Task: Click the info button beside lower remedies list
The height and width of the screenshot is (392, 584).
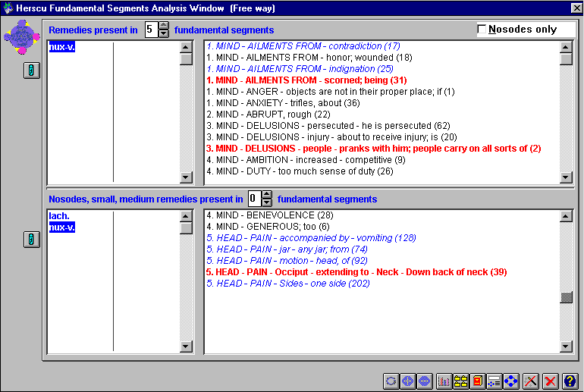Action: tap(32, 240)
